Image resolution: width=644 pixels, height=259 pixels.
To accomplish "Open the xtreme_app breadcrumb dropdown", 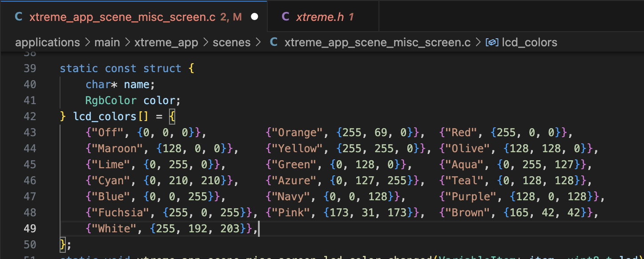I will click(166, 42).
